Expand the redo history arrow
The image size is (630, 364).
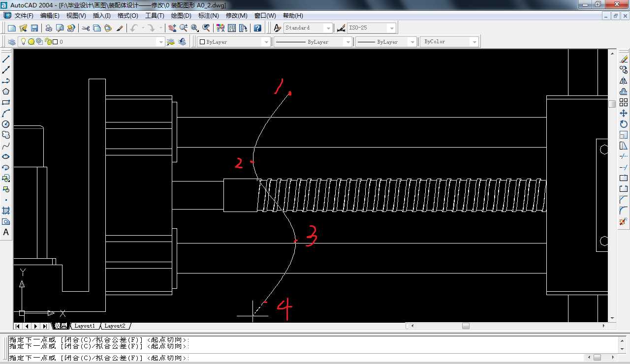click(x=160, y=28)
